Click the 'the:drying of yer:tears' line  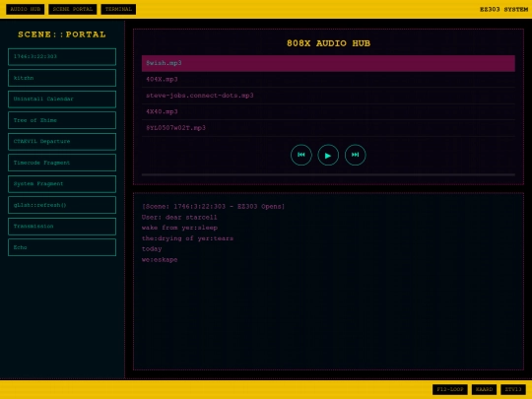point(187,238)
